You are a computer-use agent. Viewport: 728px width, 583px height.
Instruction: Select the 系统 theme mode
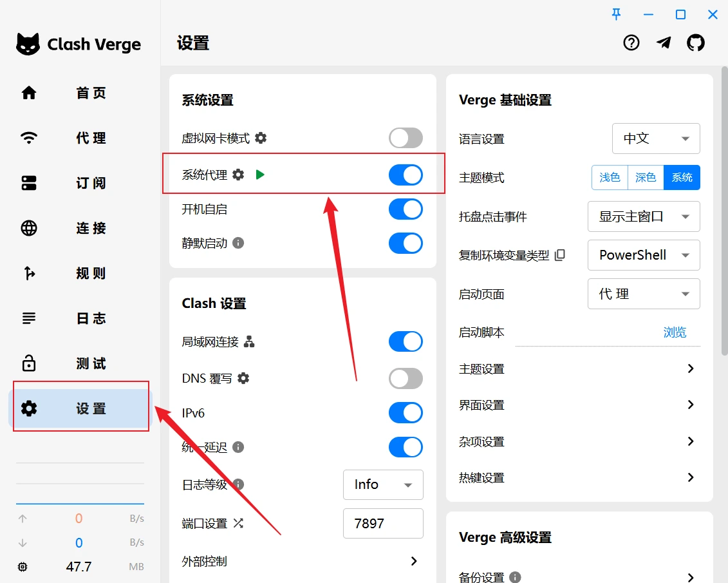682,177
